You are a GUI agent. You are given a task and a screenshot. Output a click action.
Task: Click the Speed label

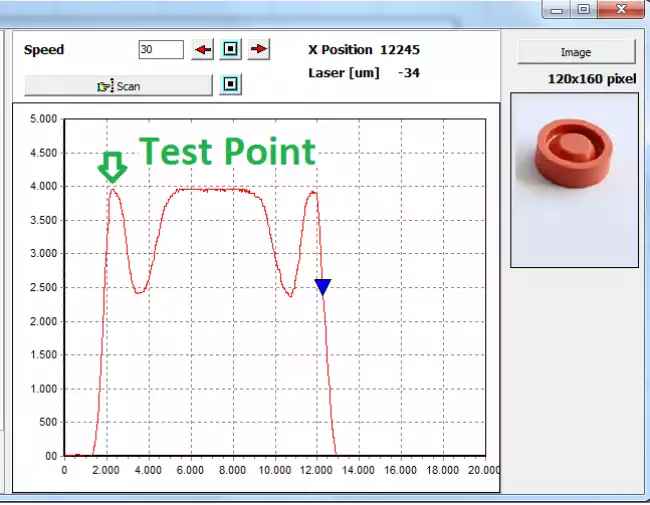pos(44,50)
